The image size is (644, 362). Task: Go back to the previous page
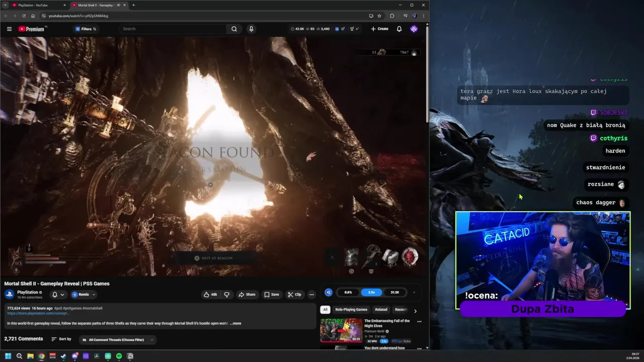(x=5, y=16)
